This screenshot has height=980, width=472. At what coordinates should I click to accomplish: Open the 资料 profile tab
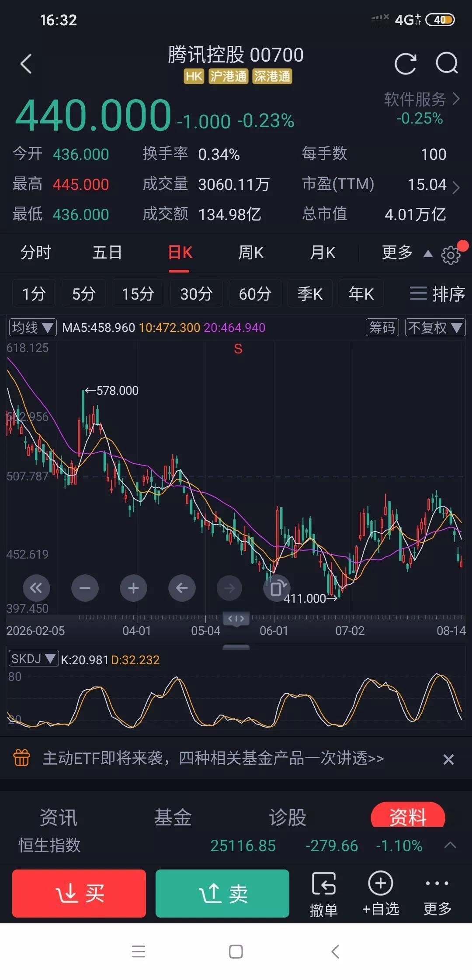tap(408, 815)
